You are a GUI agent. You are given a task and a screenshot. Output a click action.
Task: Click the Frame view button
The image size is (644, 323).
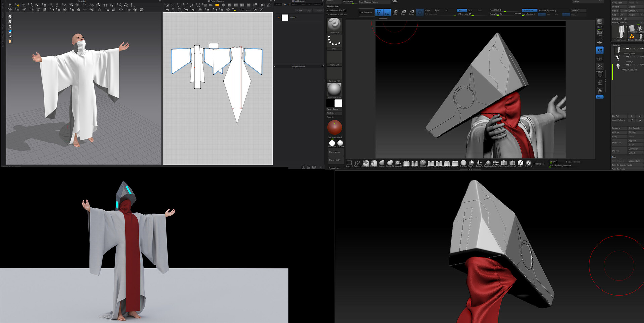click(x=600, y=66)
